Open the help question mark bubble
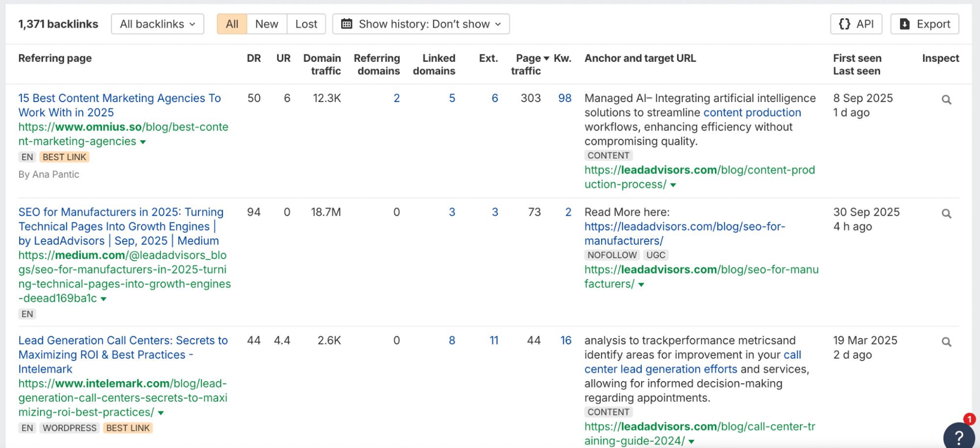Screen dimensions: 980x448 coord(958,436)
